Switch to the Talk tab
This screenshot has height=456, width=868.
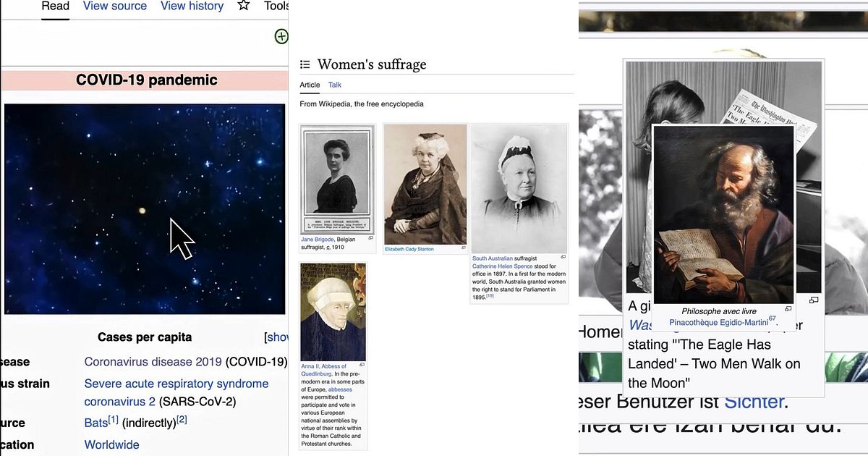[335, 85]
